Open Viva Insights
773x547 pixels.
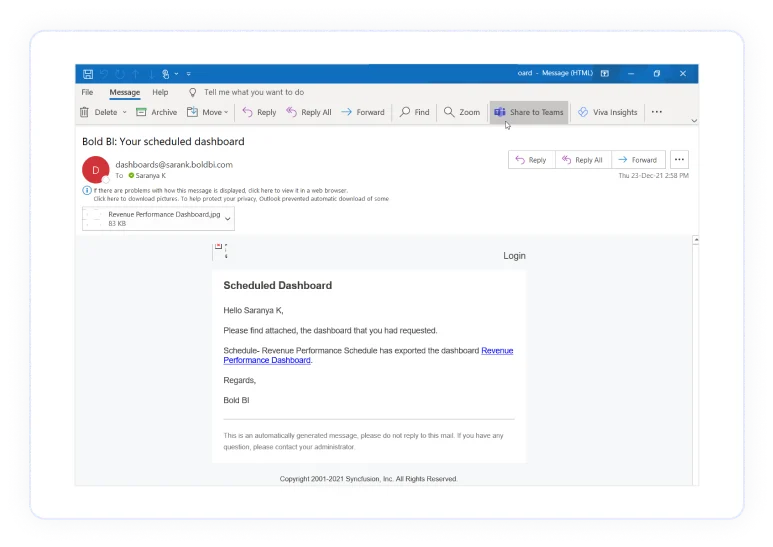[608, 112]
